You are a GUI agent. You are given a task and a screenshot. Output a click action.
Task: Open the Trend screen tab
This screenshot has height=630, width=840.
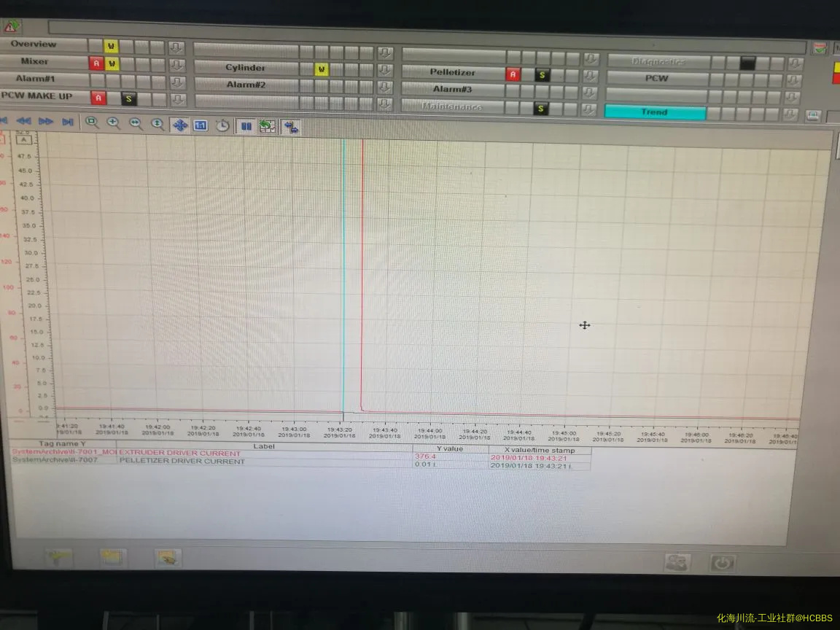[x=654, y=112]
